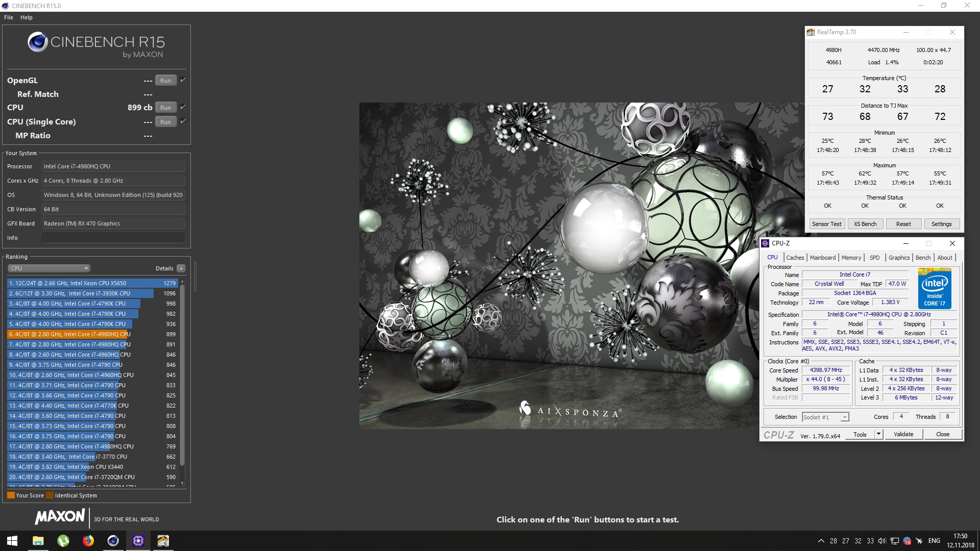Image resolution: width=980 pixels, height=551 pixels.
Task: Open CPU-Z from the taskbar
Action: 138,541
